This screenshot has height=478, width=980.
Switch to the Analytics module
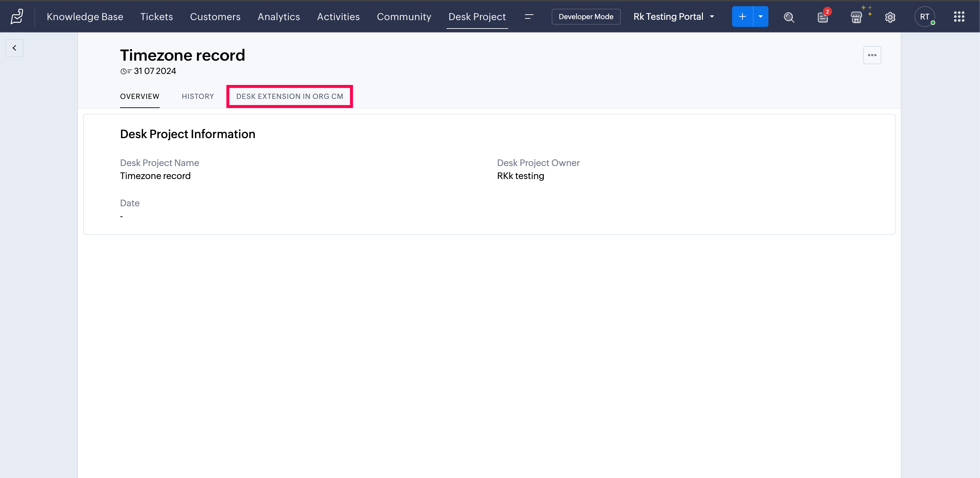coord(278,17)
